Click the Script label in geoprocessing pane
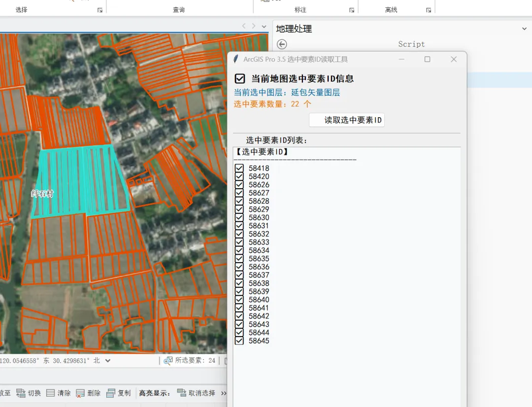This screenshot has width=532, height=407. click(411, 44)
